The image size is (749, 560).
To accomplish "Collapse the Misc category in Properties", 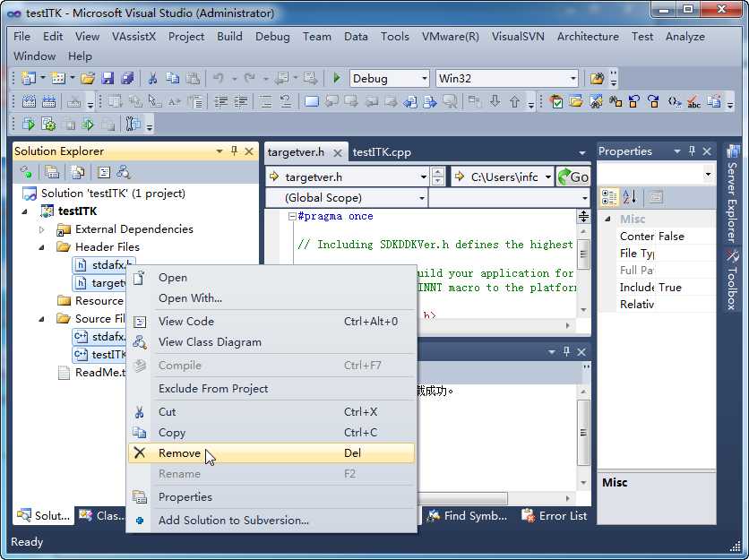I will (607, 219).
